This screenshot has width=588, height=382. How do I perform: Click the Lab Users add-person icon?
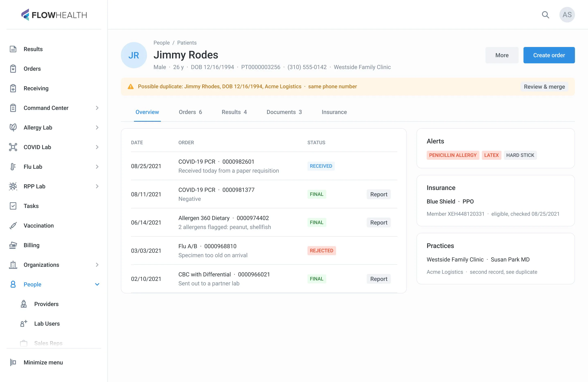(x=24, y=323)
